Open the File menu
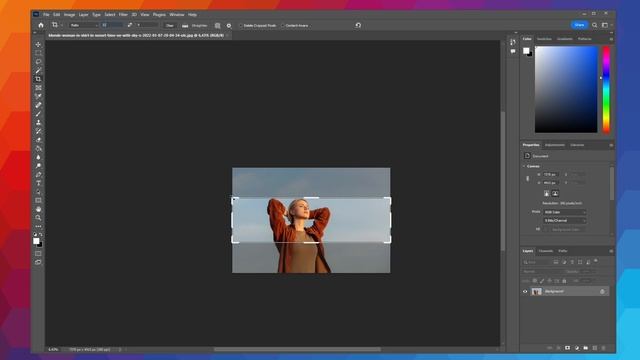640x360 pixels. [x=46, y=15]
